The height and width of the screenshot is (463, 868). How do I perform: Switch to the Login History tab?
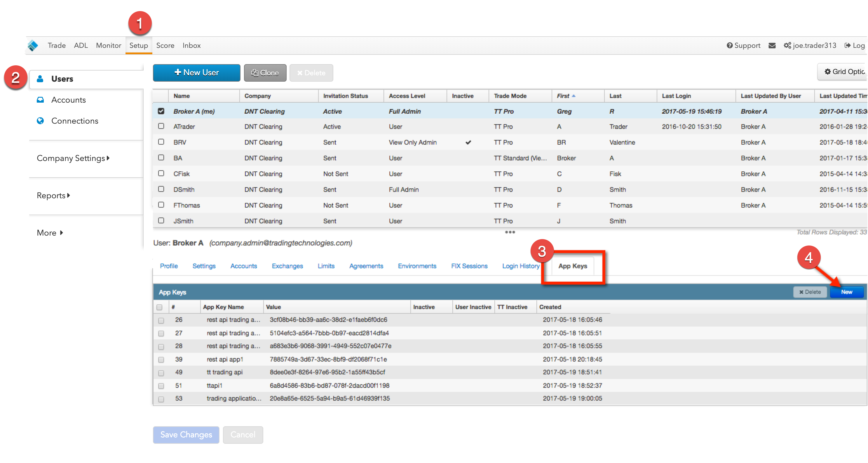coord(521,266)
